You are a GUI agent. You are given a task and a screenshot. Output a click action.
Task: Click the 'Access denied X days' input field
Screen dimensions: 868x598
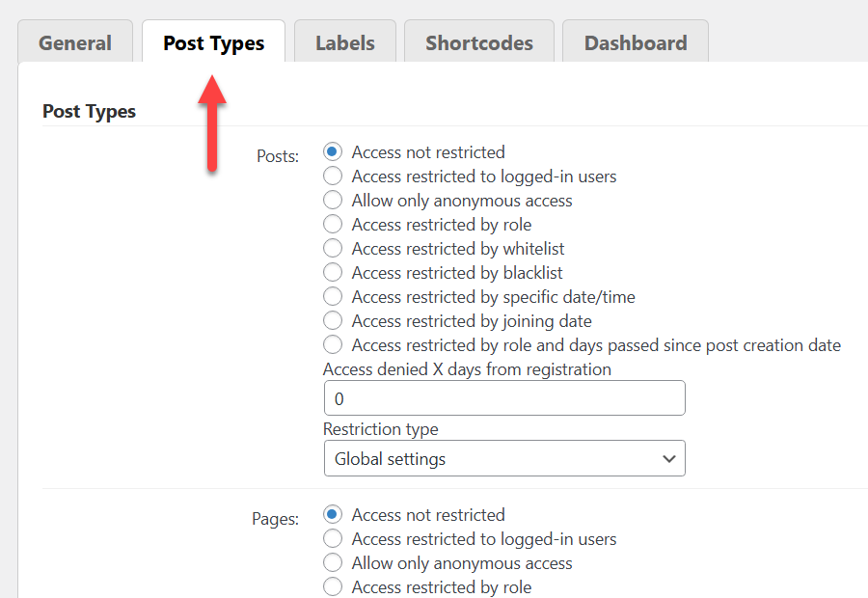[x=504, y=398]
